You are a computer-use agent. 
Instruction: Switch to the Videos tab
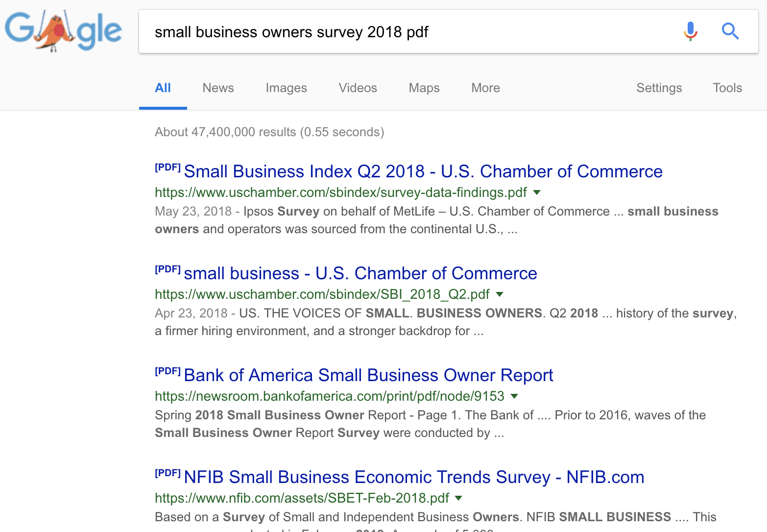click(x=358, y=88)
